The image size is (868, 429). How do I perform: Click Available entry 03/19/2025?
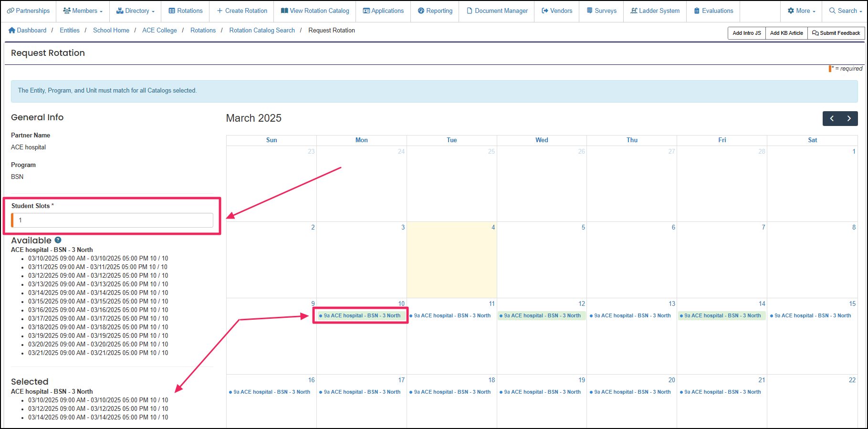(x=98, y=336)
